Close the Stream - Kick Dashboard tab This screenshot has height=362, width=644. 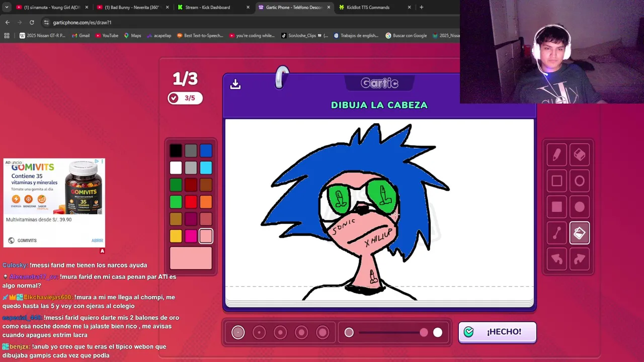pos(248,7)
